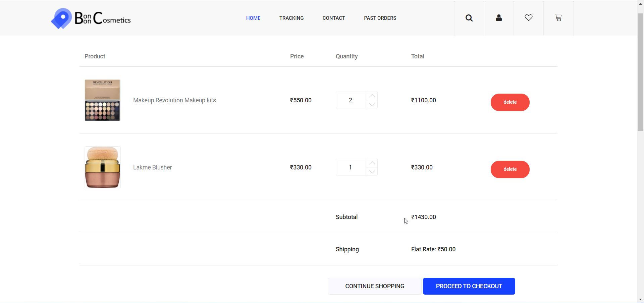Image resolution: width=644 pixels, height=303 pixels.
Task: Click the Makeup Revolution quantity field
Action: tap(351, 100)
